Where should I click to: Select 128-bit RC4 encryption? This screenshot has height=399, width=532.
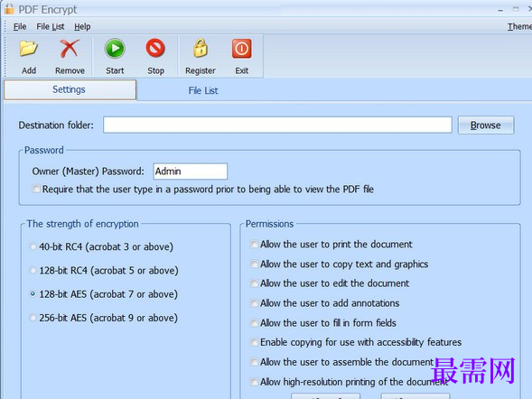pyautogui.click(x=33, y=271)
